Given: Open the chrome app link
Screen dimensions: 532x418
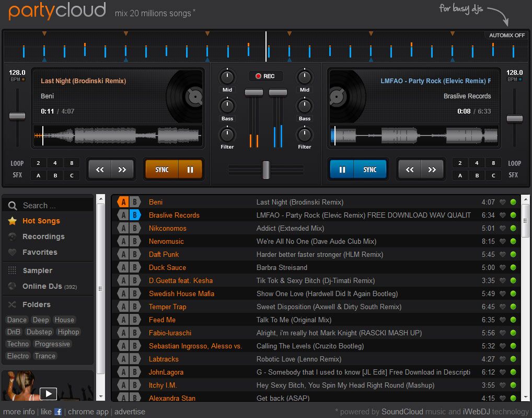Looking at the screenshot, I should click(x=88, y=412).
